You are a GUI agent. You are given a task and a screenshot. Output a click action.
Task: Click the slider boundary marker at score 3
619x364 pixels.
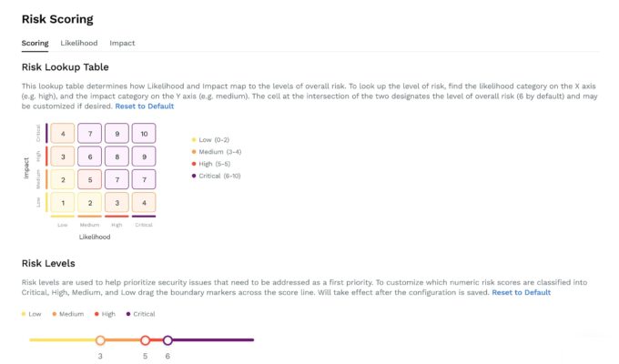100,340
